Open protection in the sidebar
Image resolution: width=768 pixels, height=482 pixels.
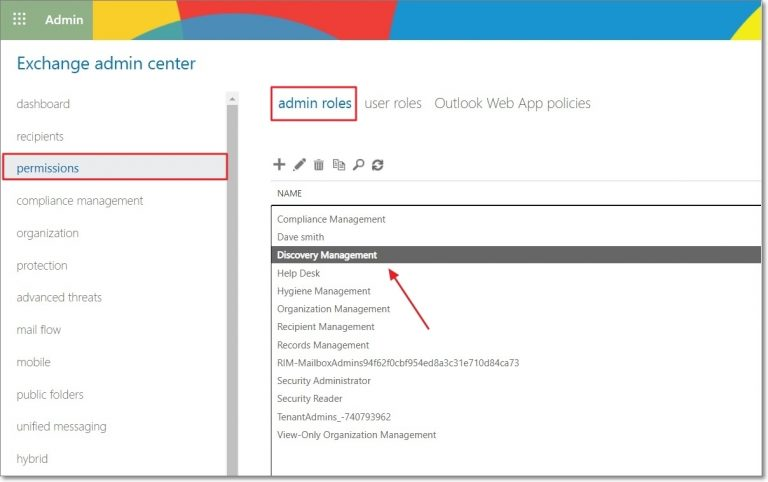[42, 265]
